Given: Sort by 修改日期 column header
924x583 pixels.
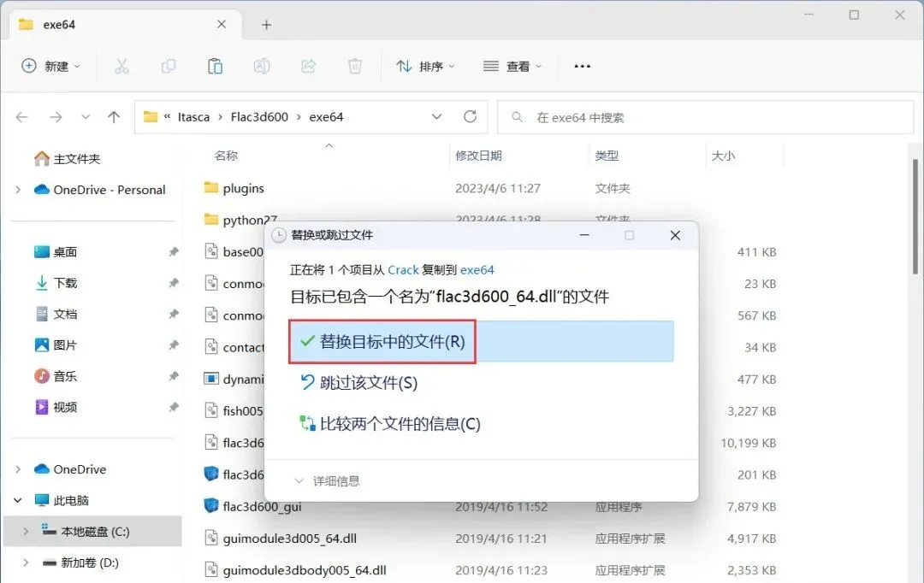Looking at the screenshot, I should click(478, 156).
